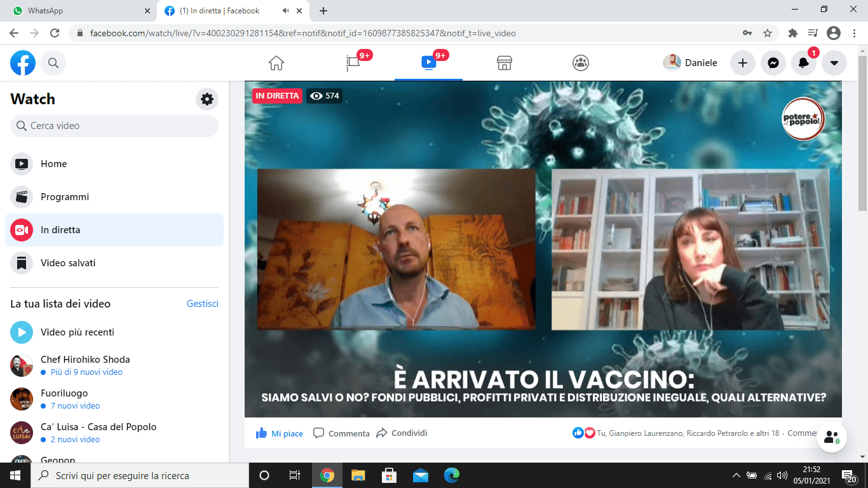Click Windows taskbar search box
This screenshot has height=488, width=868.
(x=140, y=475)
